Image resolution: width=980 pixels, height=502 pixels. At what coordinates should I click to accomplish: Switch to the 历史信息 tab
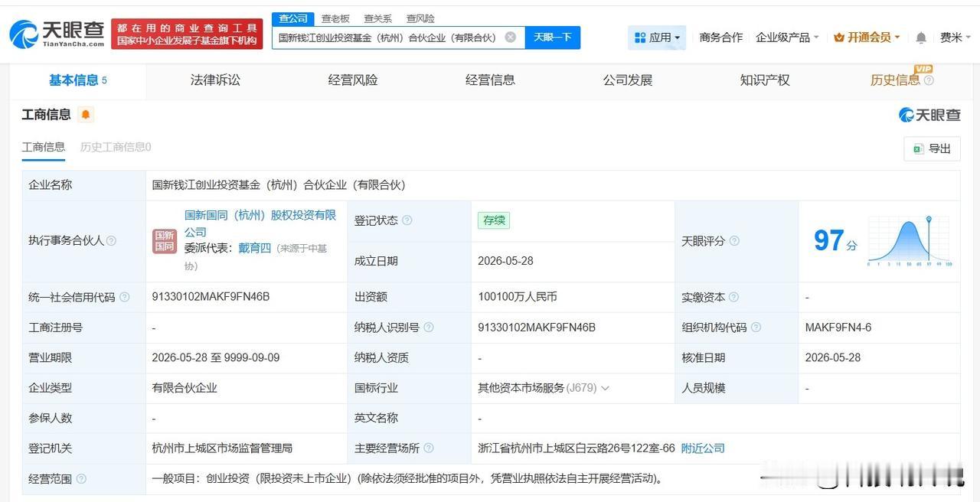pyautogui.click(x=895, y=80)
